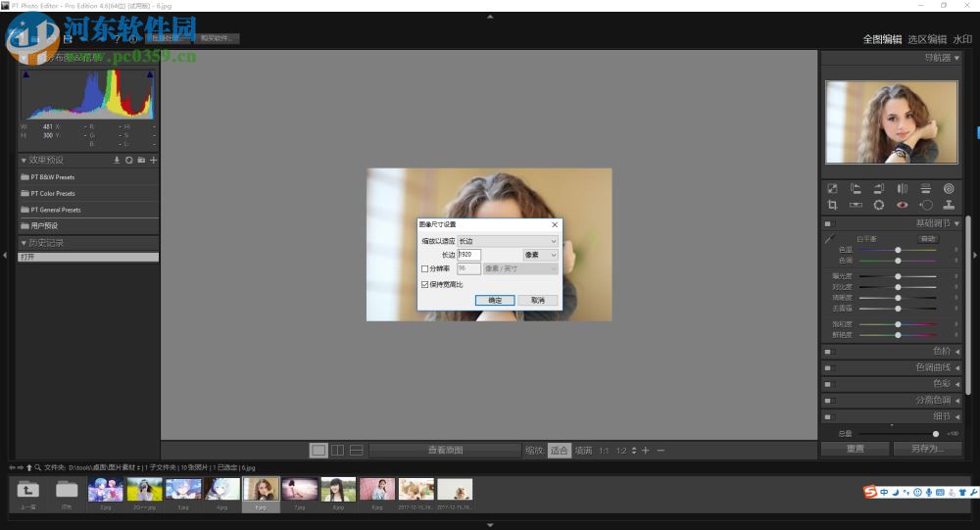The width and height of the screenshot is (980, 530).
Task: Open the 缩放以适应 dropdown
Action: point(508,240)
